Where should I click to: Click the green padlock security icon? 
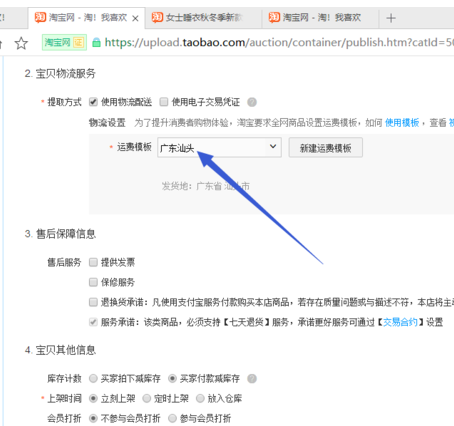[96, 43]
